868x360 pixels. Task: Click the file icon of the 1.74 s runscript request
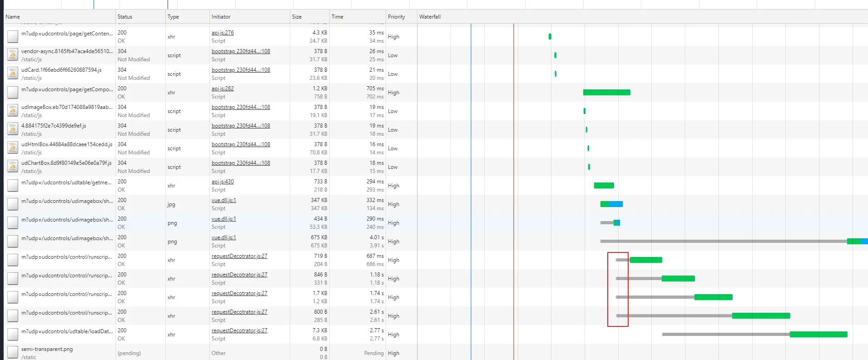coord(13,297)
